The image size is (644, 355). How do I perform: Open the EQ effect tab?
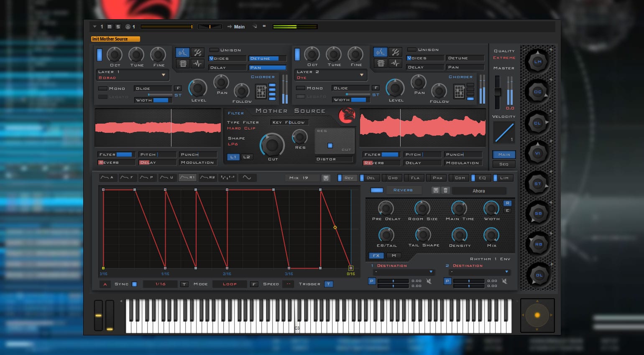(482, 178)
